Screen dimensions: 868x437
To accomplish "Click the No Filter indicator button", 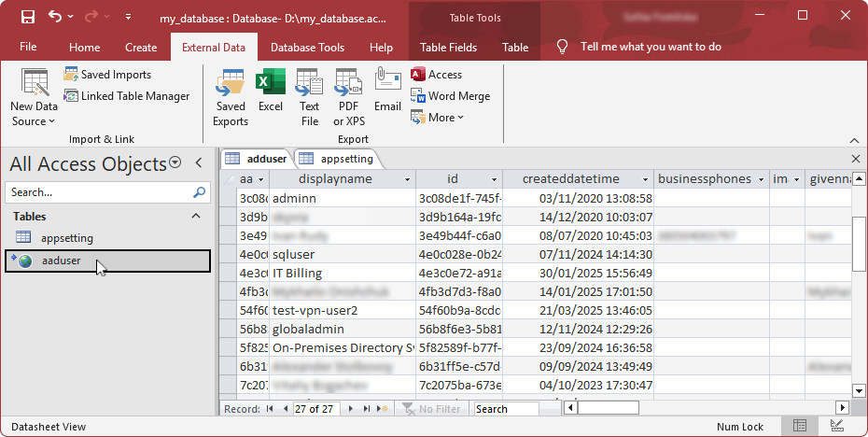I will tap(432, 409).
